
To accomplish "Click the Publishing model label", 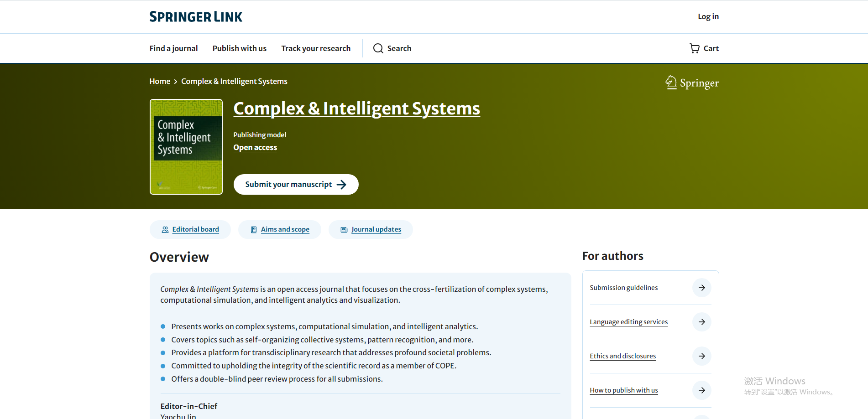I will [260, 135].
